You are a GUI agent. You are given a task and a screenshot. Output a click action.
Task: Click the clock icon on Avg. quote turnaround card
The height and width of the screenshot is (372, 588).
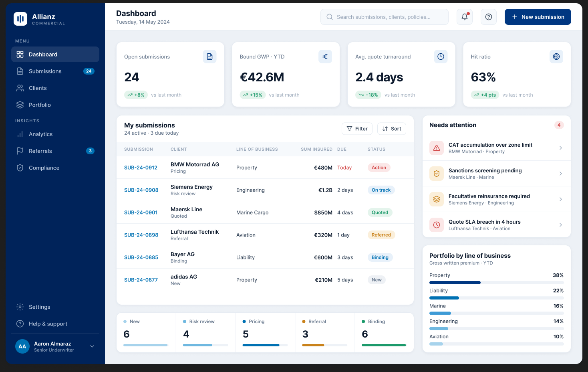pos(441,57)
